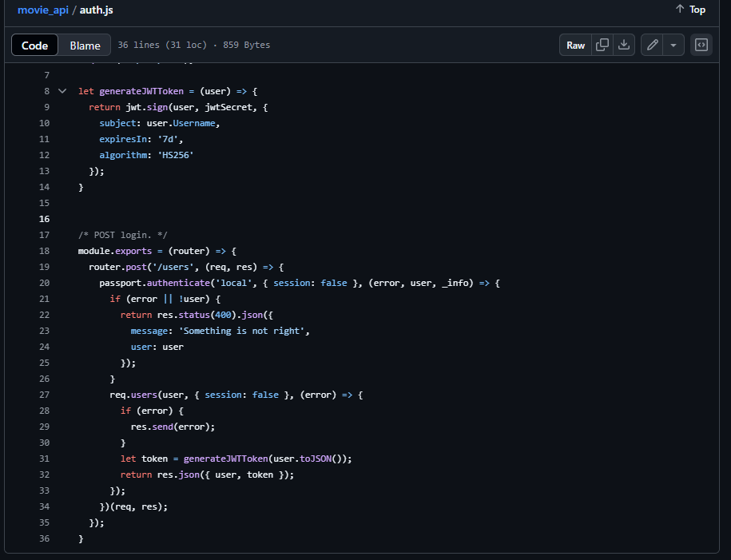
Task: Click 'req.users' on line 27
Action: (x=133, y=395)
